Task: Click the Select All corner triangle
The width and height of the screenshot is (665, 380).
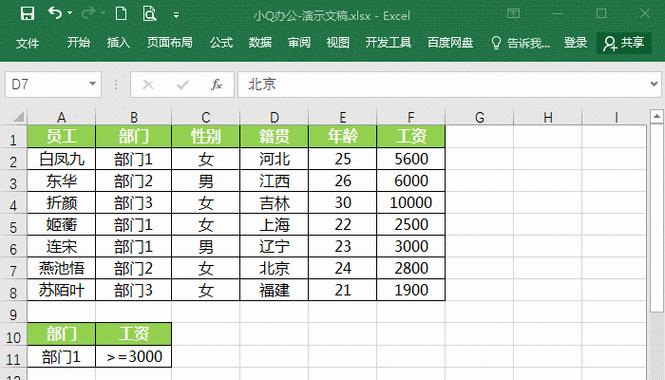Action: pyautogui.click(x=19, y=117)
